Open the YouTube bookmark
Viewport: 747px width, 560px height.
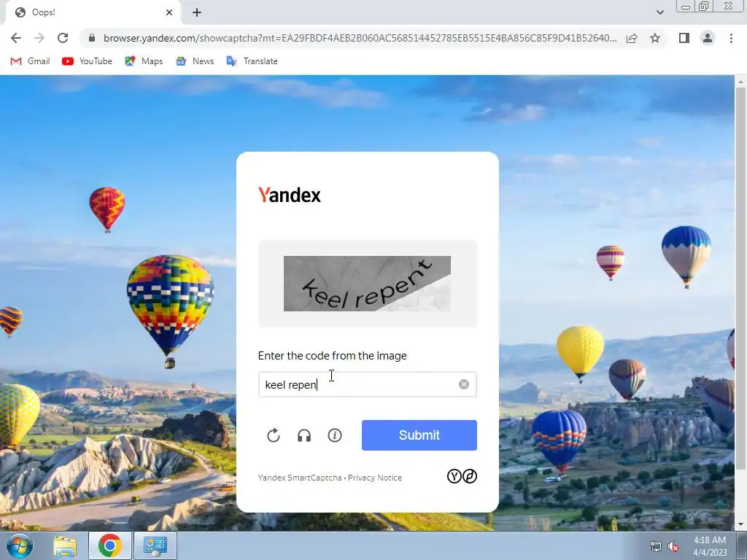[x=88, y=61]
